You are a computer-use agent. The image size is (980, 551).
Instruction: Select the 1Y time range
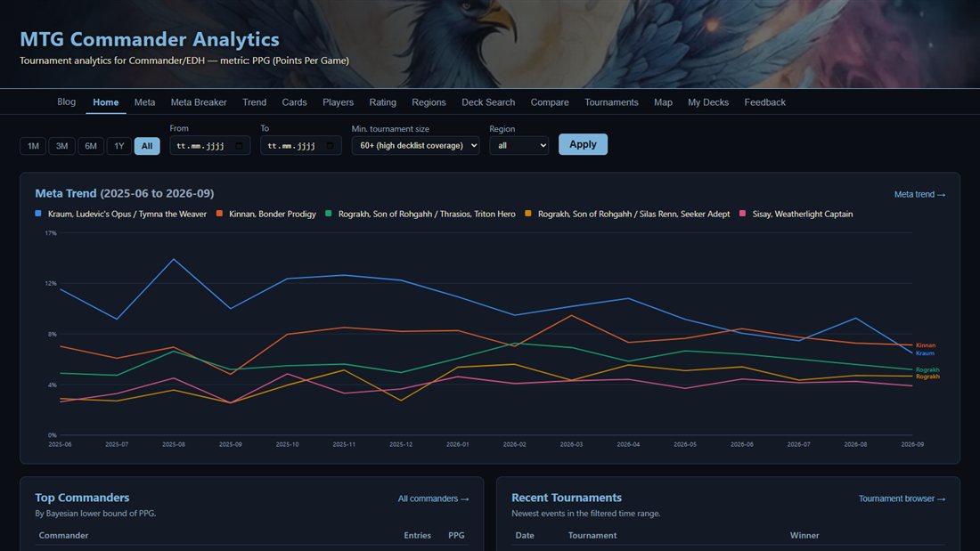click(x=118, y=146)
